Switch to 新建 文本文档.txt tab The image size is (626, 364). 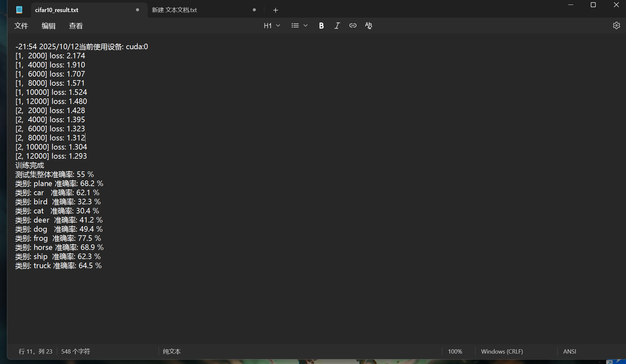coord(174,10)
